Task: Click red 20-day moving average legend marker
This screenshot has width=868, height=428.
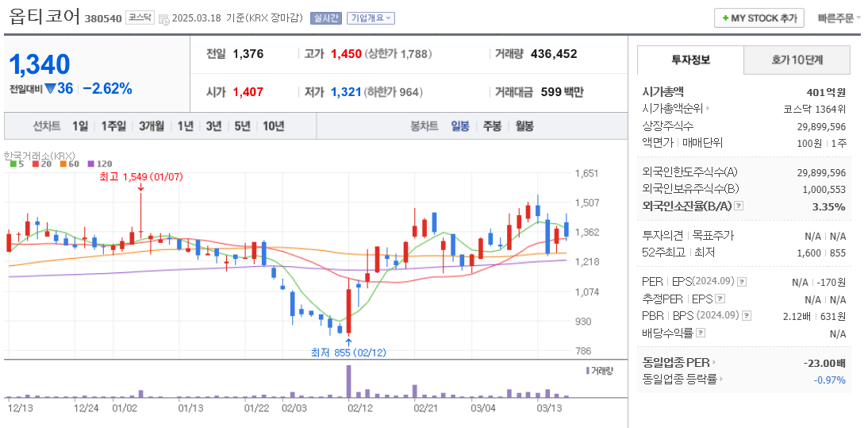Action: 36,164
